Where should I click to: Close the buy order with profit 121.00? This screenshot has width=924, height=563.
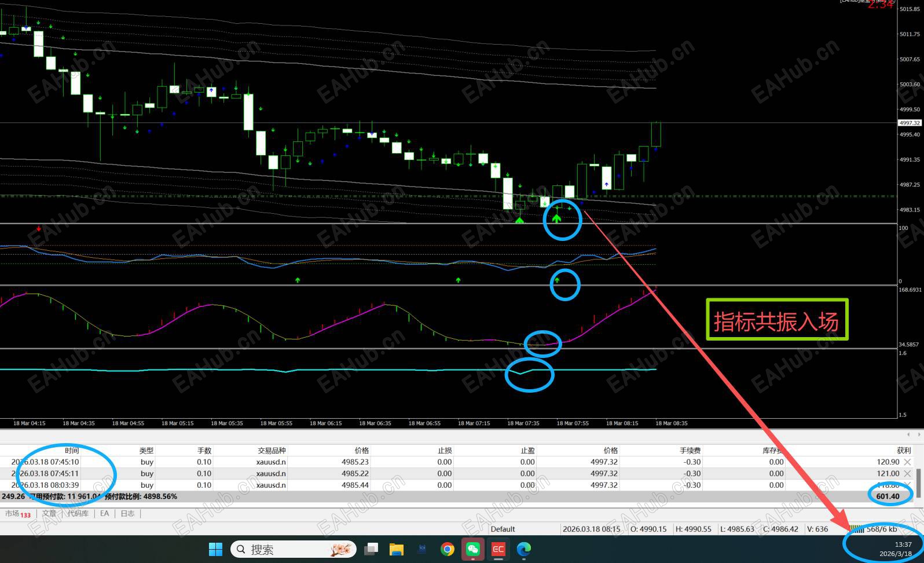click(907, 473)
